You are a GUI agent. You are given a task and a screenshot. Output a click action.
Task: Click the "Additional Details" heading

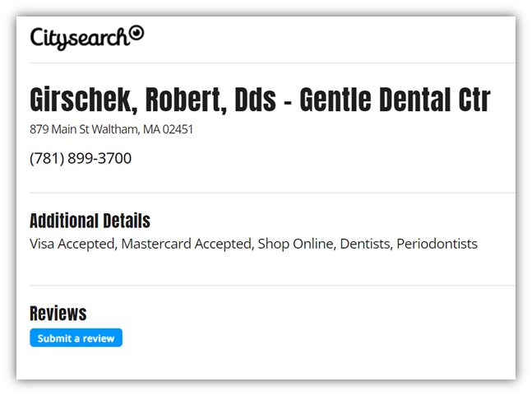click(90, 221)
